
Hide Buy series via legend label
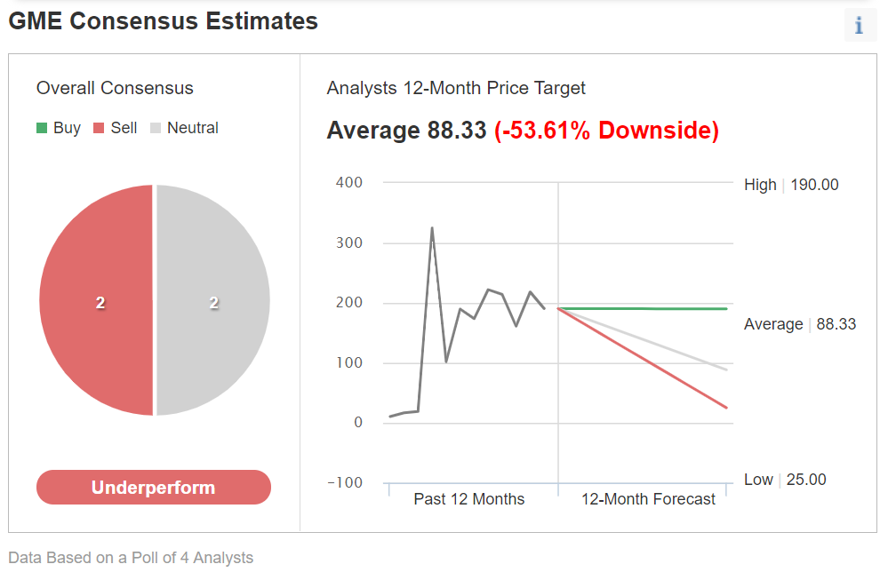point(67,128)
